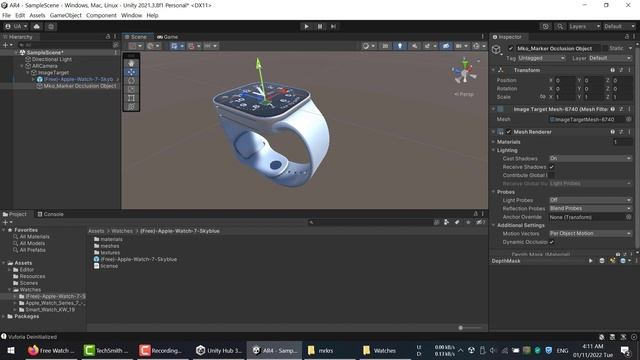Select the Rect transform tool
This screenshot has width=640, height=360.
[x=131, y=98]
